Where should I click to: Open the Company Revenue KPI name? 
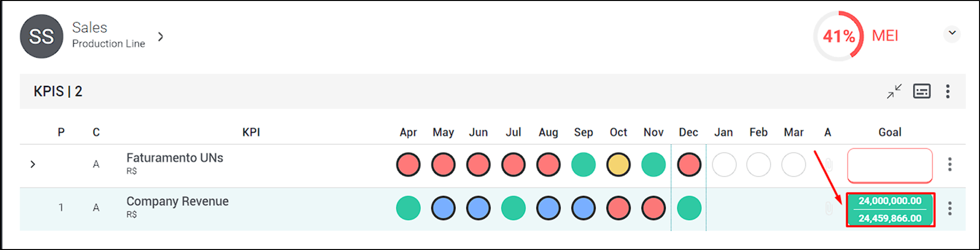pos(178,201)
